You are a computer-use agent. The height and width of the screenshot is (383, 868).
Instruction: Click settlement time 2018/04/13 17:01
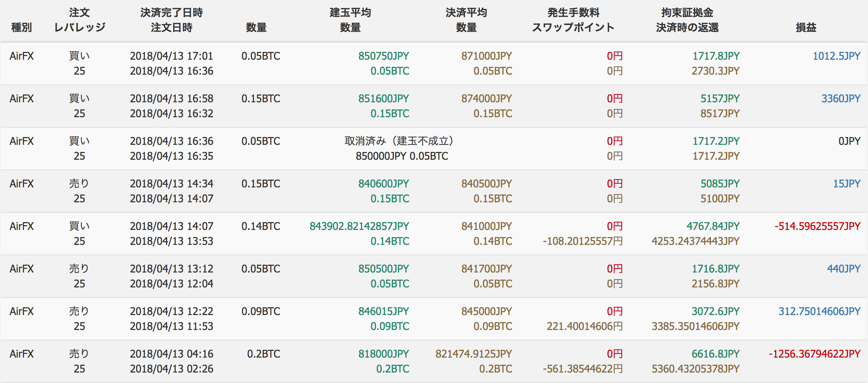coord(172,56)
